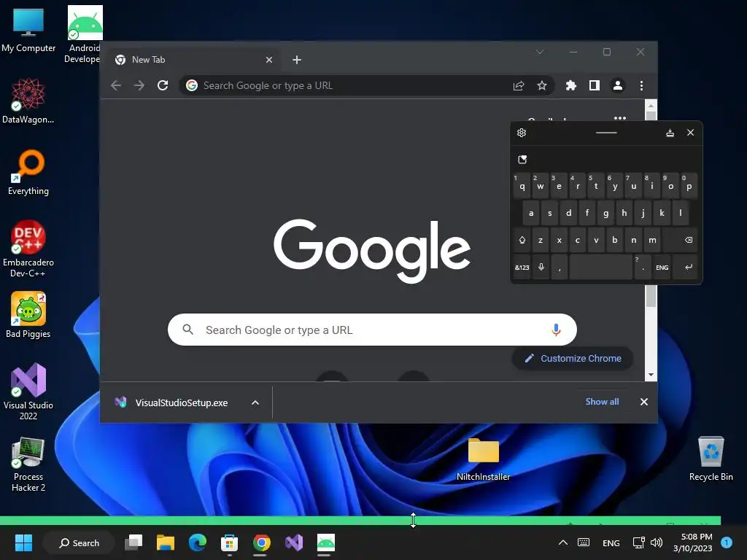This screenshot has width=747, height=560.
Task: Open Chrome three-dot menu
Action: point(641,85)
